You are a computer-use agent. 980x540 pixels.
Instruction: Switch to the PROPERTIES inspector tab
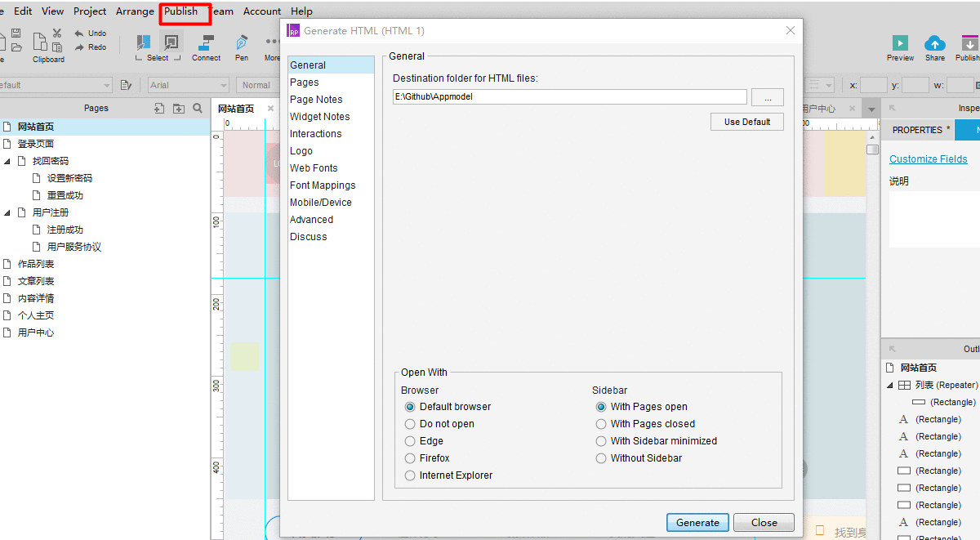pos(917,130)
